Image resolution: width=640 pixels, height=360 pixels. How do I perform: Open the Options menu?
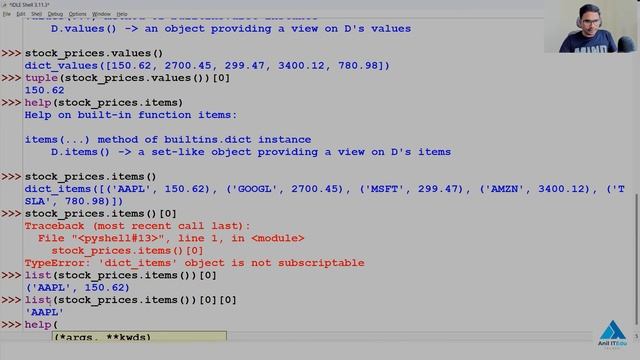coord(78,14)
